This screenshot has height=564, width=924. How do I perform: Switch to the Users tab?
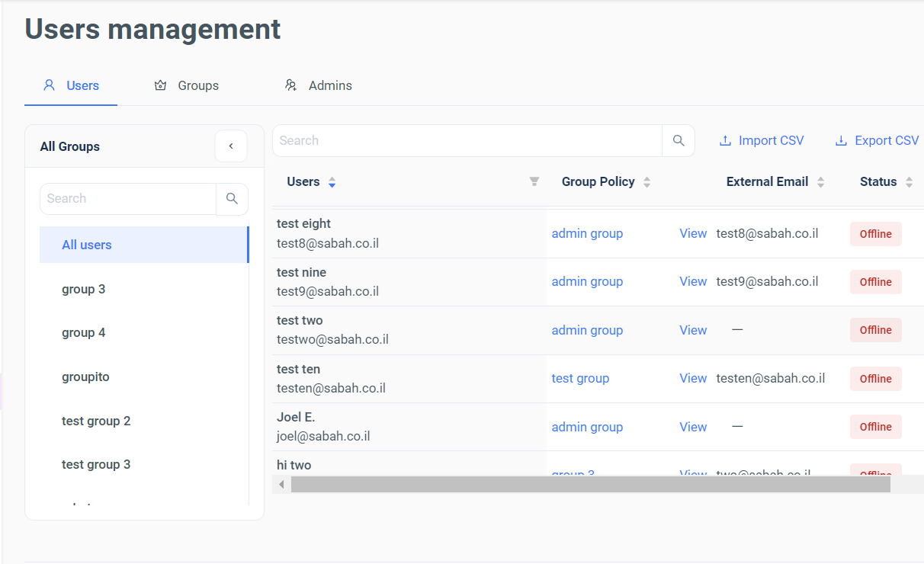(x=71, y=85)
